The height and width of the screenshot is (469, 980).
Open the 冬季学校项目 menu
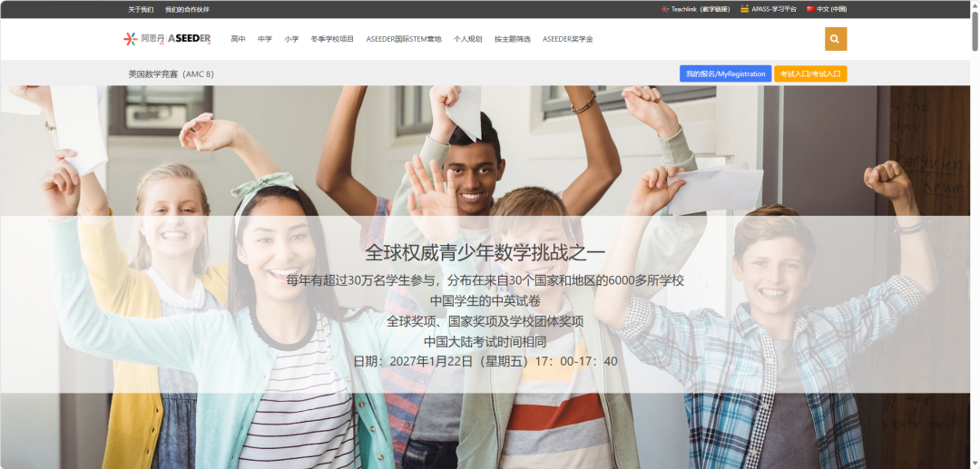(x=332, y=39)
